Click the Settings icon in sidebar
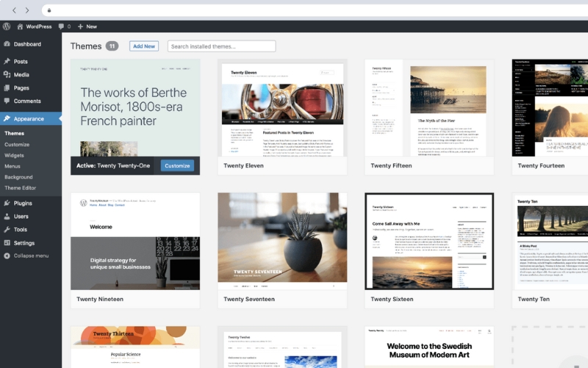The height and width of the screenshot is (368, 588). click(x=7, y=243)
